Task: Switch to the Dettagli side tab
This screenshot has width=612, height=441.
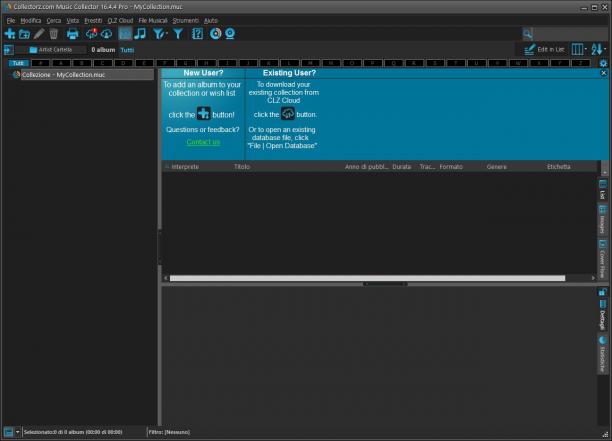Action: tap(602, 315)
